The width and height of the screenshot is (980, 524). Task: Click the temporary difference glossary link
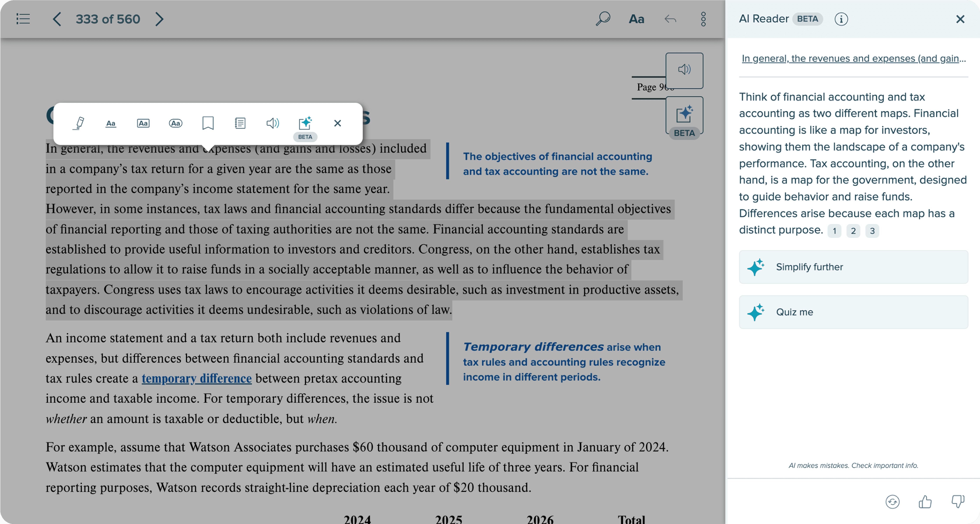(x=196, y=378)
